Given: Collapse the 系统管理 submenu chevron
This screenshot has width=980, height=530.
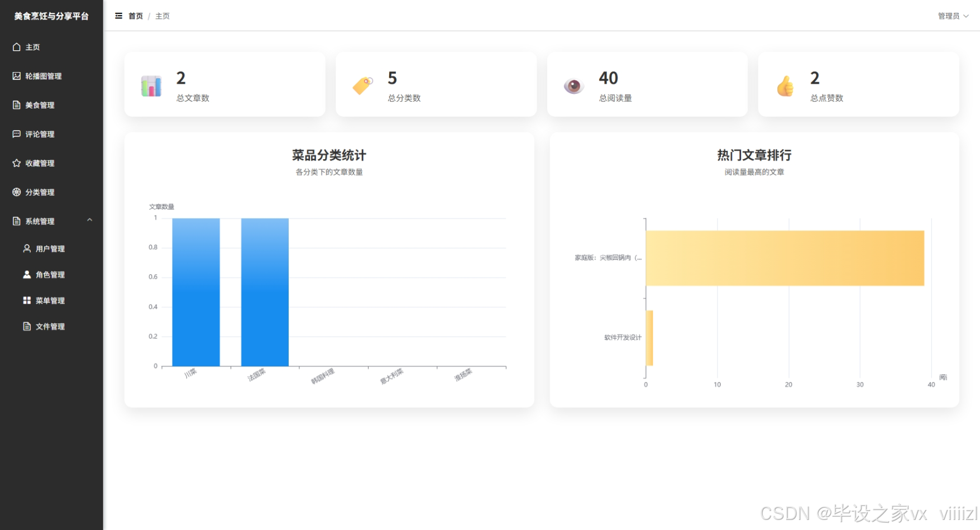Looking at the screenshot, I should point(89,220).
